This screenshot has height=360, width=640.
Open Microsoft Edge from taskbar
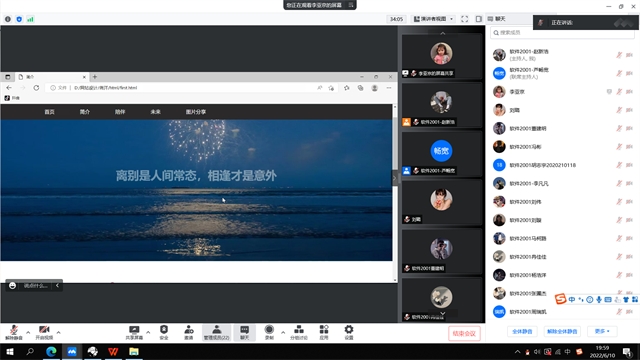tap(51, 351)
